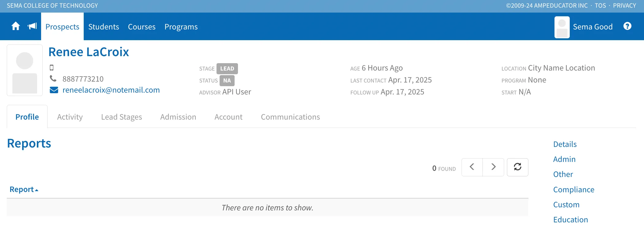Click the Sema Good user name
Image resolution: width=644 pixels, height=230 pixels.
[x=593, y=27]
